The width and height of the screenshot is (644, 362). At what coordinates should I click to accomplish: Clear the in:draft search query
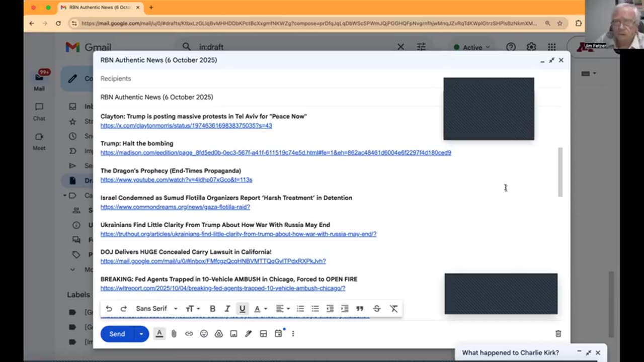400,47
